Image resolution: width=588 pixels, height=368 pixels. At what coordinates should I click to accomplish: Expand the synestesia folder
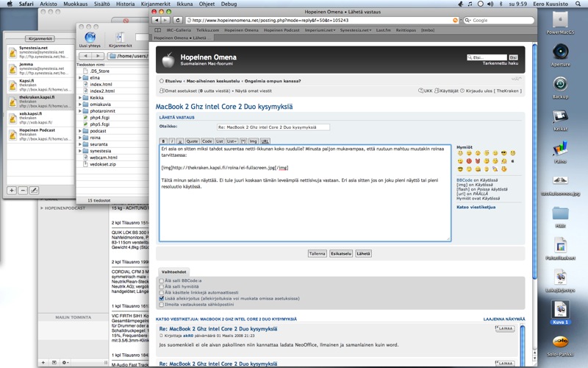[80, 151]
